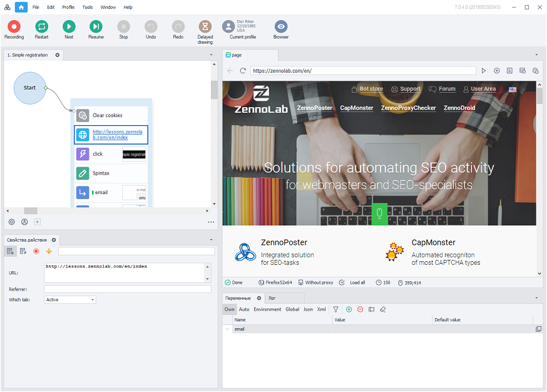547x392 pixels.
Task: Add a variable with the green plus icon
Action: coord(349,309)
